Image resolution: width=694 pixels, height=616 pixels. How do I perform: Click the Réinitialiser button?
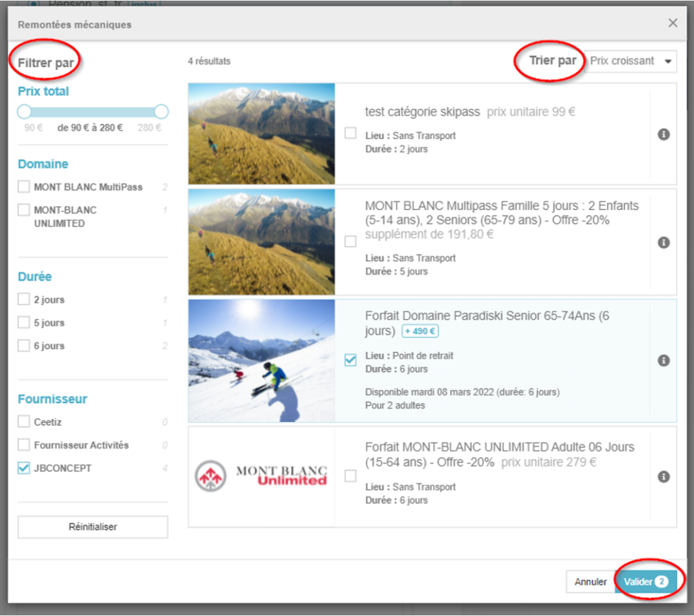[x=92, y=527]
